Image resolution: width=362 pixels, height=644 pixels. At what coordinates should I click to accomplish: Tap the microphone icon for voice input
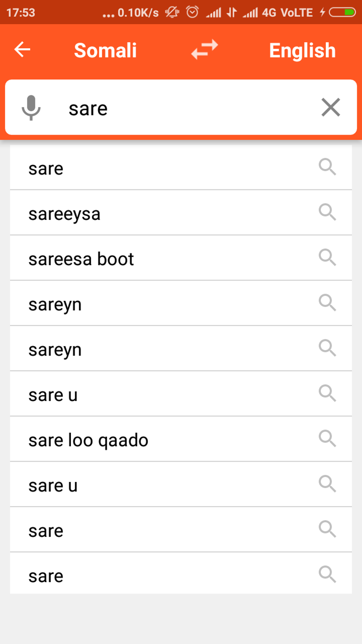[x=31, y=108]
